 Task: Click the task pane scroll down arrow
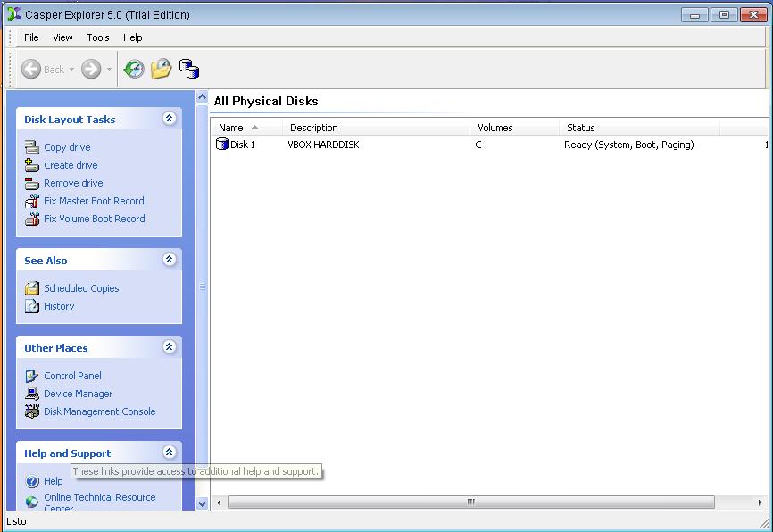click(x=202, y=504)
